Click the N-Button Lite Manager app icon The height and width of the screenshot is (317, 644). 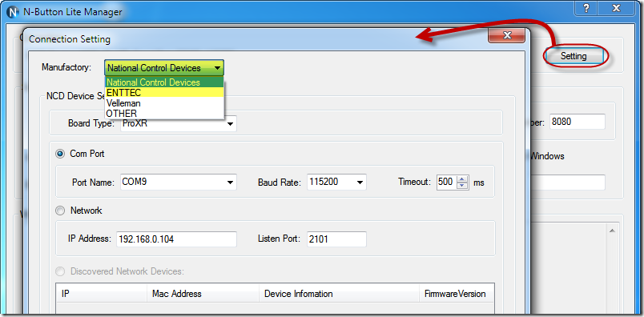tap(13, 12)
